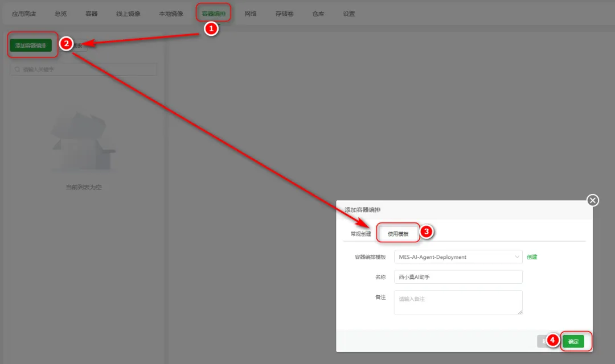
Task: Open the 容器 tab
Action: (x=91, y=14)
